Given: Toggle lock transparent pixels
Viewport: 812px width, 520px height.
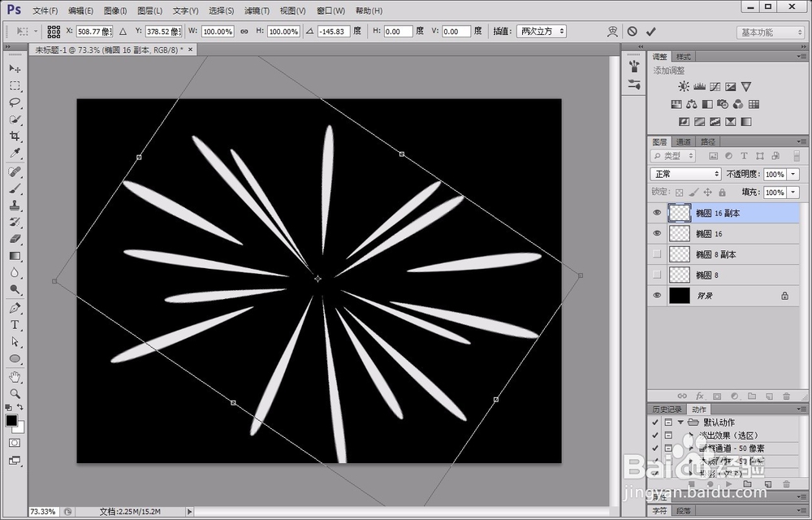Looking at the screenshot, I should click(x=680, y=192).
